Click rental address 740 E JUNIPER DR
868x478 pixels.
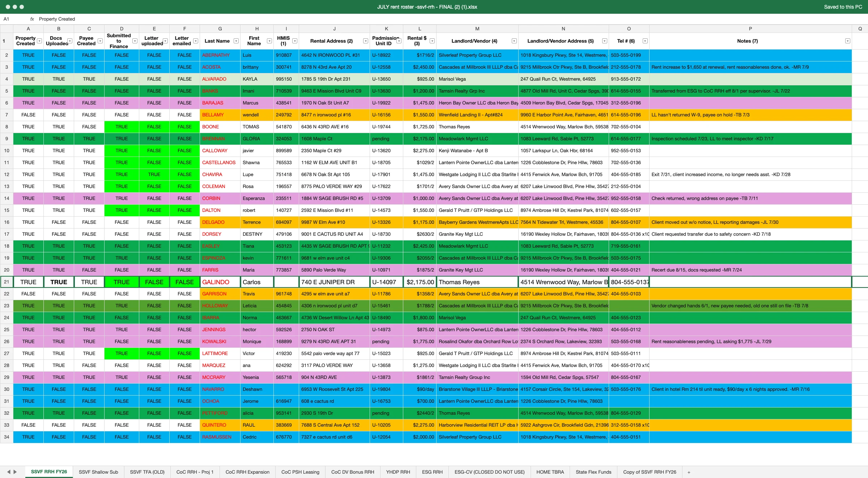(334, 282)
